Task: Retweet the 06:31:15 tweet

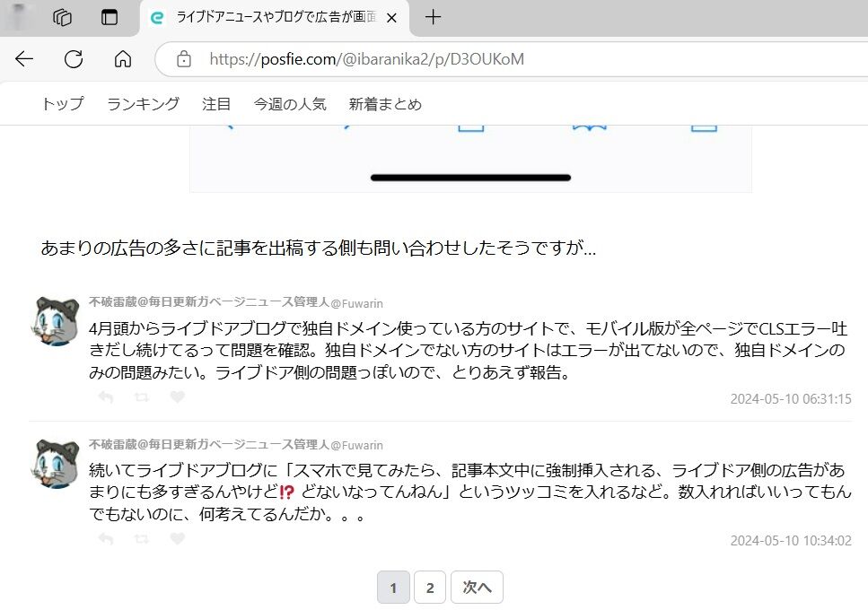Action: point(142,397)
